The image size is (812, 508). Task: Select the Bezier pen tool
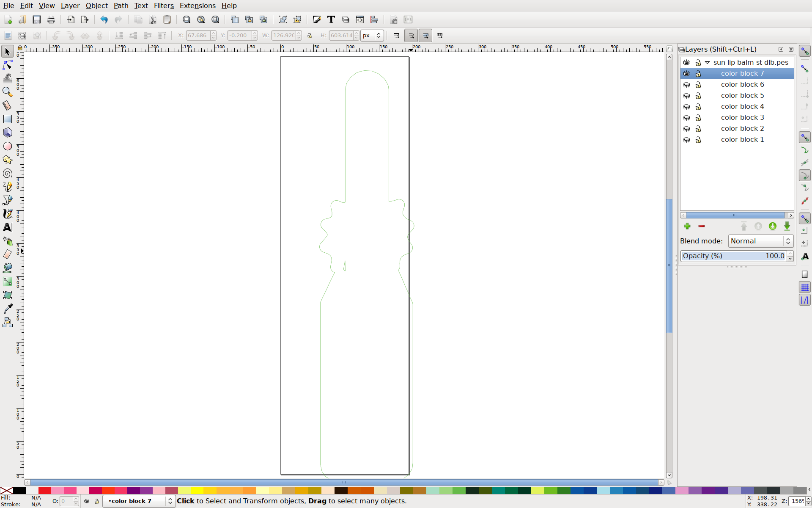tap(7, 200)
